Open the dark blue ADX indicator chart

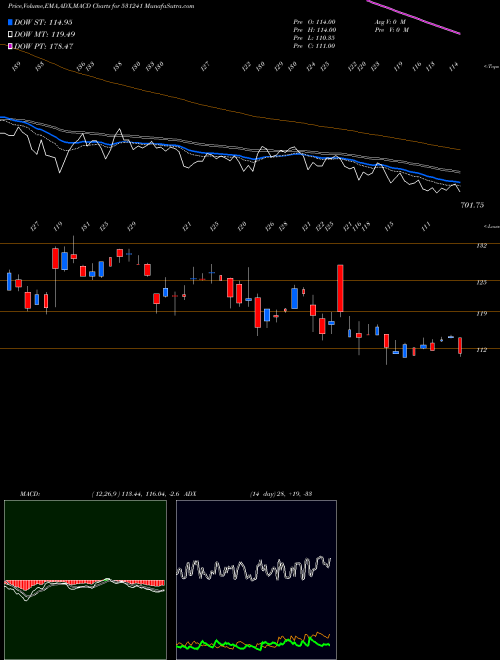(x=256, y=580)
